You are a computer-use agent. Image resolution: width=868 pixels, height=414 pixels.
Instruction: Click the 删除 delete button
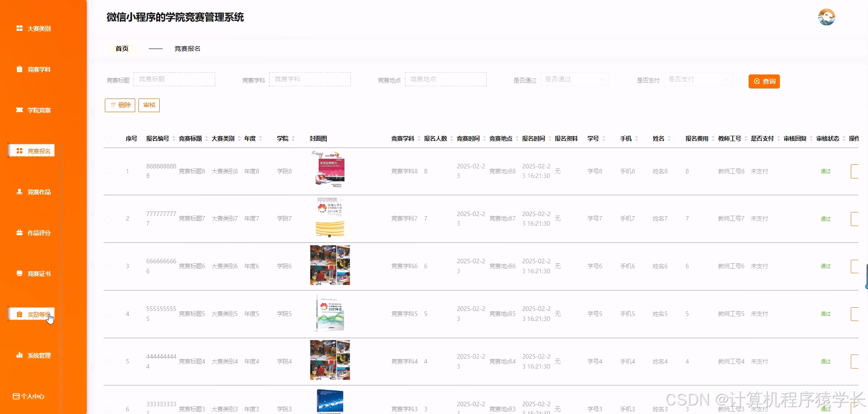tap(120, 105)
